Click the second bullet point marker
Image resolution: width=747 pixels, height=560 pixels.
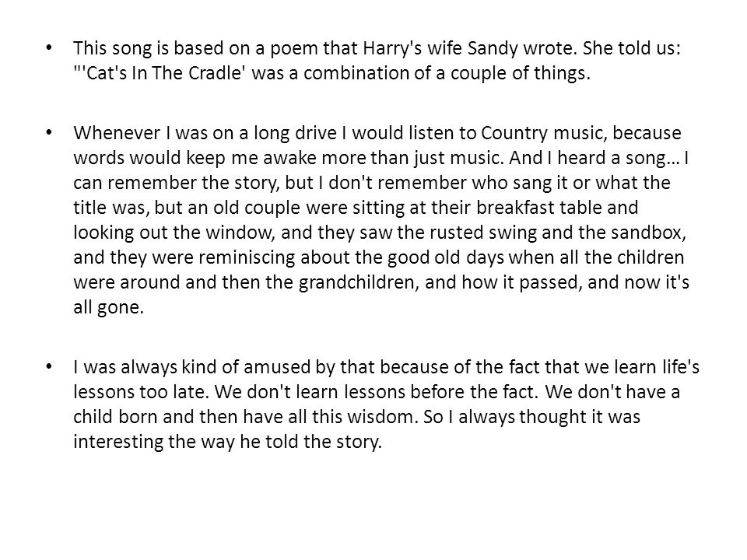[48, 132]
